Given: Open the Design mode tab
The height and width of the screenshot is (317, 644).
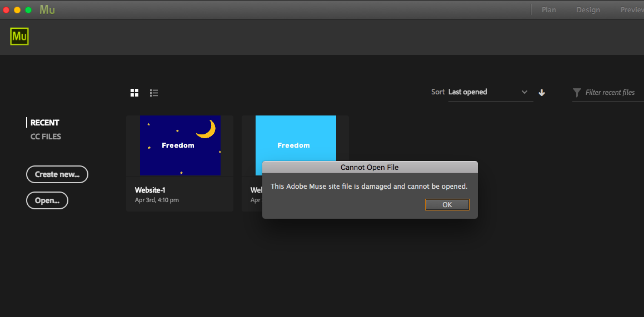Looking at the screenshot, I should click(x=588, y=10).
